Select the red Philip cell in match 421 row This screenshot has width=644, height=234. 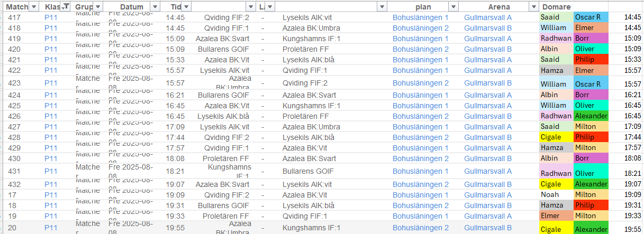[x=591, y=60]
